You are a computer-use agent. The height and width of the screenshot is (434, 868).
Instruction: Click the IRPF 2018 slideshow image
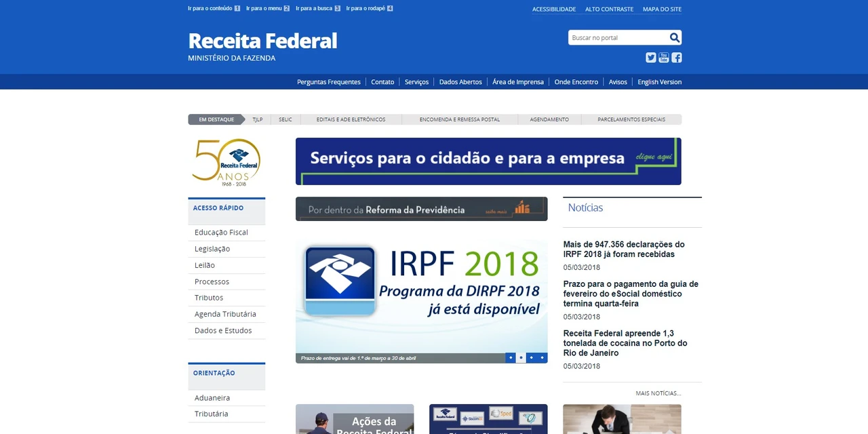coord(421,295)
